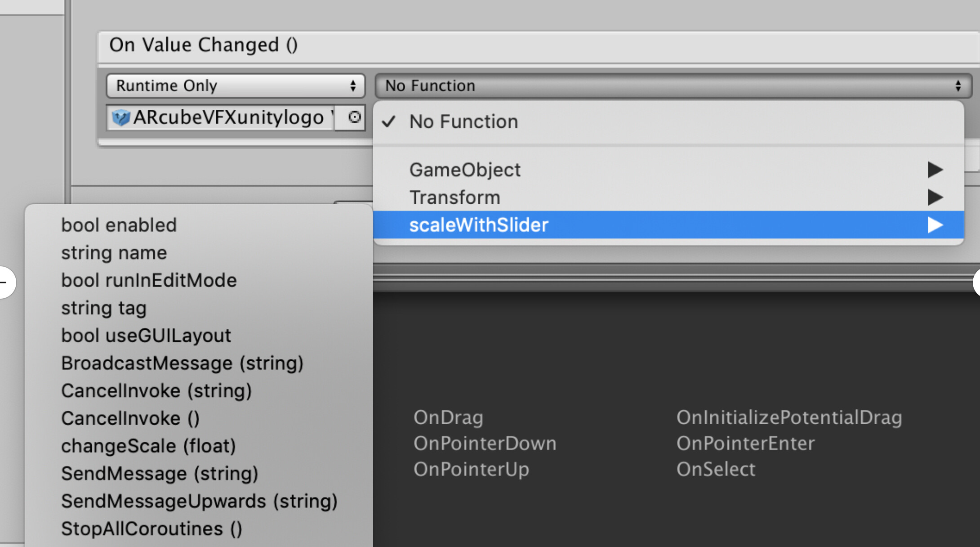Image resolution: width=980 pixels, height=547 pixels.
Task: Select scaleWithSlider in the function menu
Action: [479, 225]
